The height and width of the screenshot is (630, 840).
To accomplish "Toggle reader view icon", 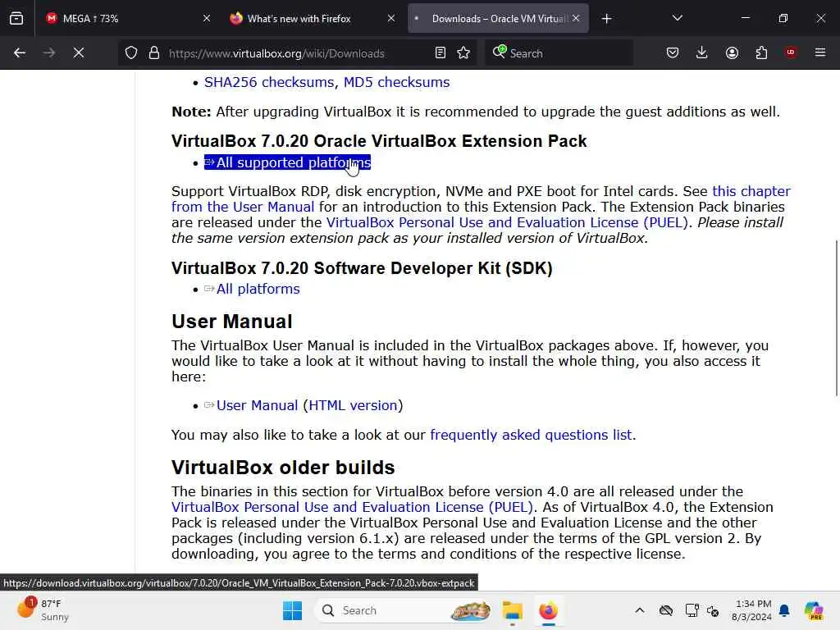I will [441, 53].
